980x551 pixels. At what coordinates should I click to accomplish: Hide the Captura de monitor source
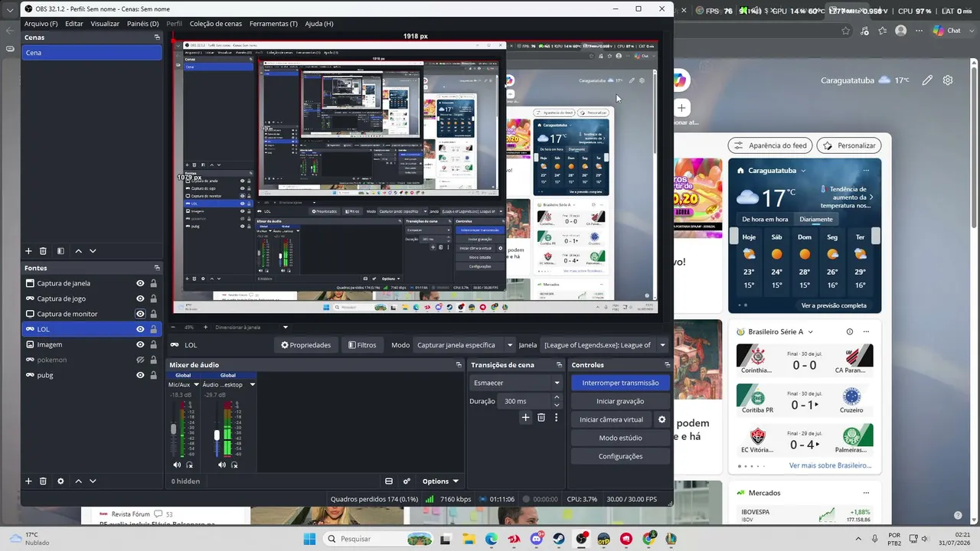point(140,314)
